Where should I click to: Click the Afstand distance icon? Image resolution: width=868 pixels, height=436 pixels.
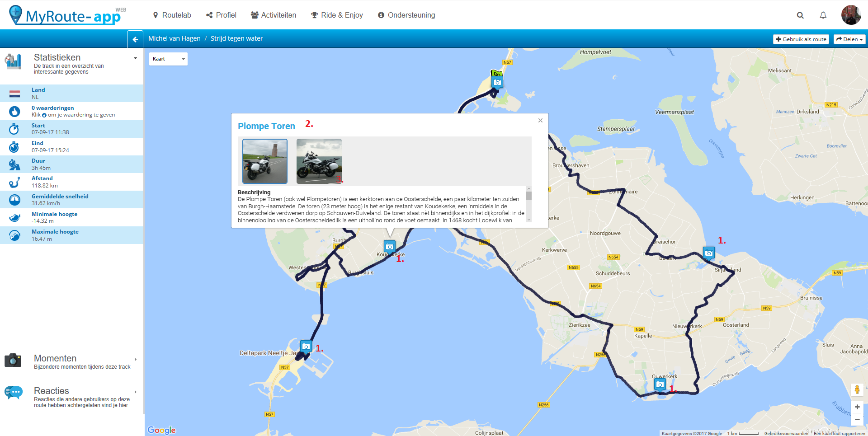coord(14,182)
